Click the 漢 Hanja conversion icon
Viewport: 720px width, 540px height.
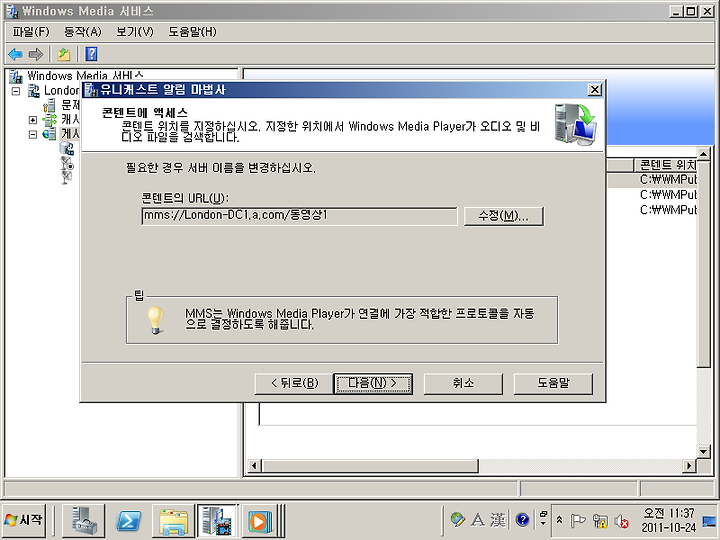498,520
